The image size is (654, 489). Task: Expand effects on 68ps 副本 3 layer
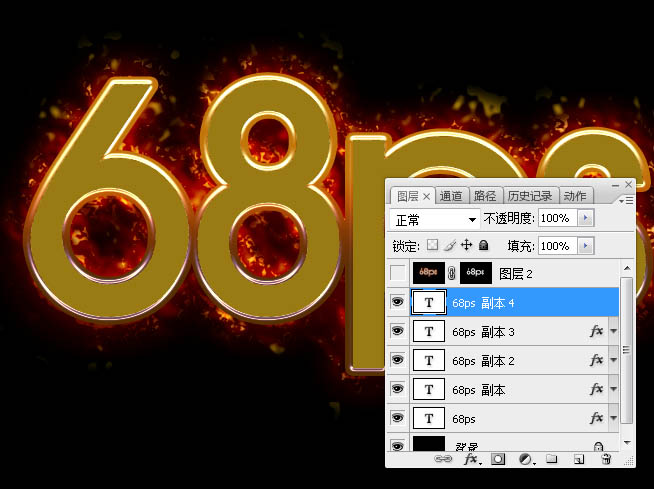613,331
